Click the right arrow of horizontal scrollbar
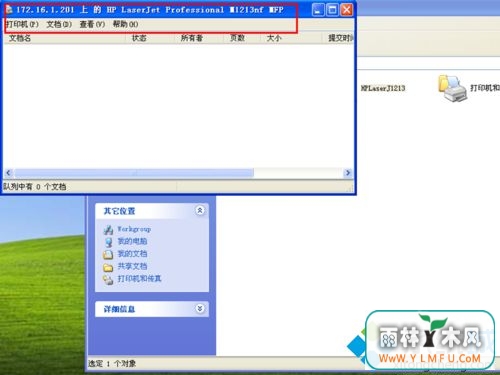 point(348,173)
